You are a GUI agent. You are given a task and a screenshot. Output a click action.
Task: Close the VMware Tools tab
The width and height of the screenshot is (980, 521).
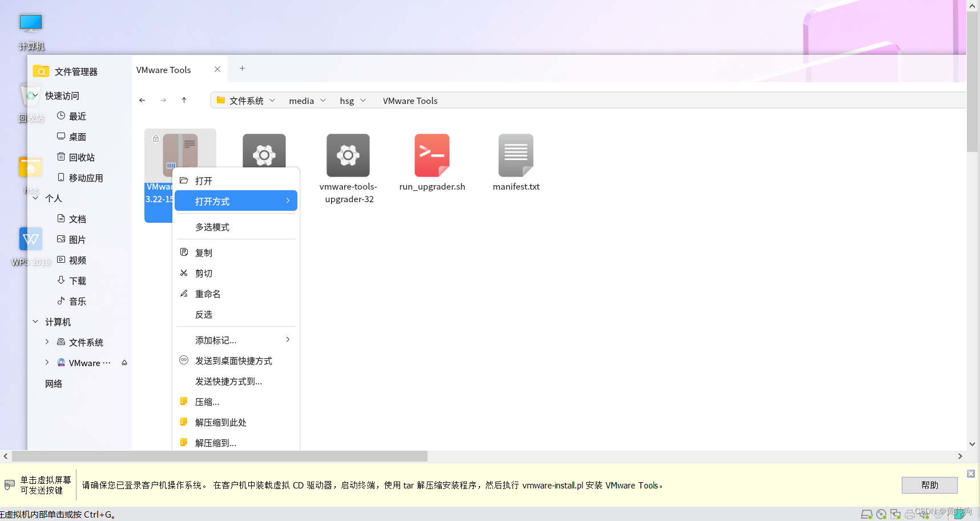coord(217,69)
